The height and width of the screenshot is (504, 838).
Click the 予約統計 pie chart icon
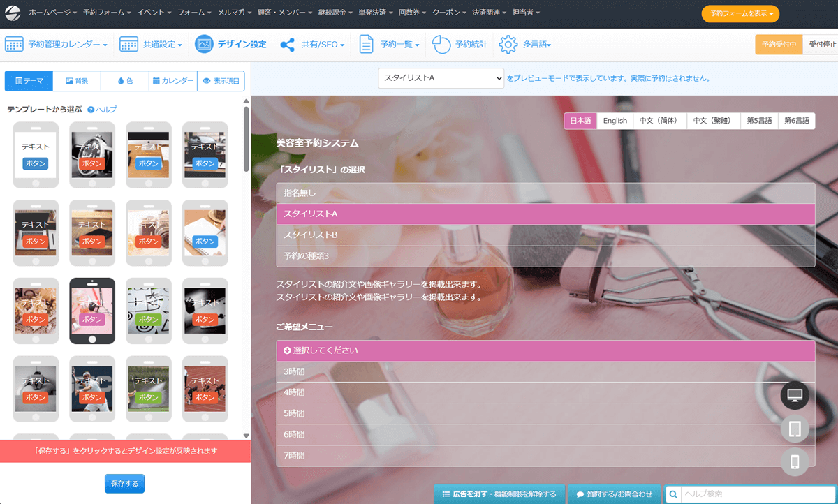pos(441,45)
